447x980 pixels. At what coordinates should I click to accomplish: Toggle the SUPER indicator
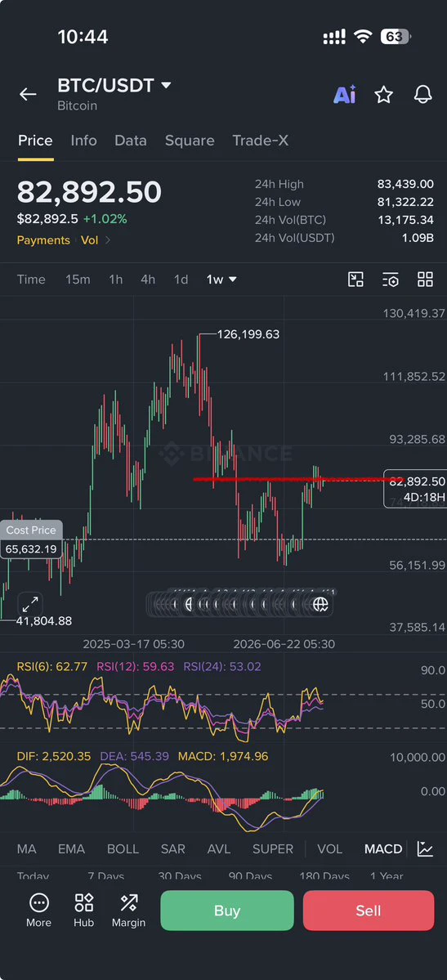point(273,848)
